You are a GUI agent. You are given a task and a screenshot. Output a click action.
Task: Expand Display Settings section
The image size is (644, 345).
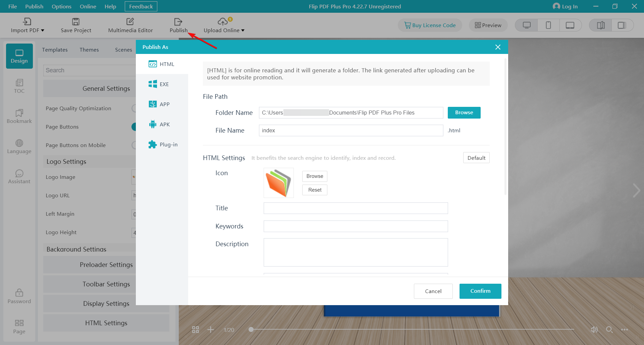click(106, 303)
